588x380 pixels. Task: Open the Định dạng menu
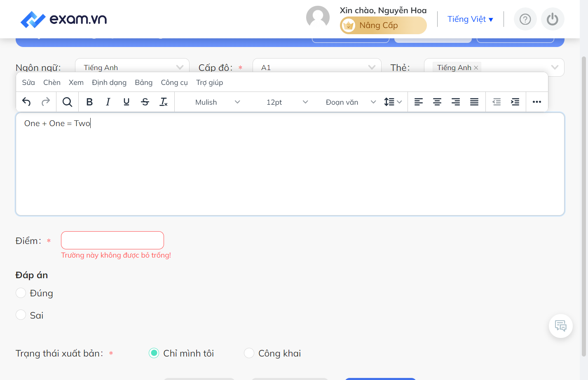109,82
